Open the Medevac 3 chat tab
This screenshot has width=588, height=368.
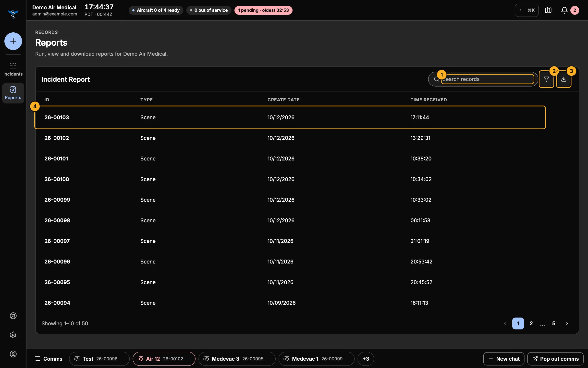point(237,359)
